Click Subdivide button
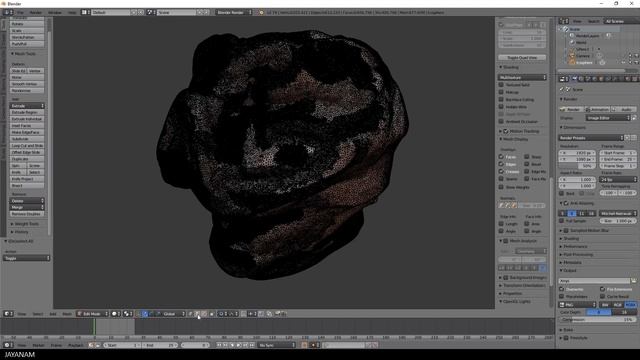The width and height of the screenshot is (640, 360). tap(27, 139)
